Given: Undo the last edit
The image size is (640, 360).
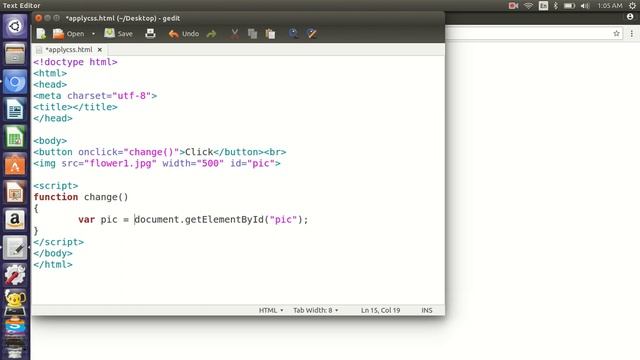Looking at the screenshot, I should coord(184,34).
